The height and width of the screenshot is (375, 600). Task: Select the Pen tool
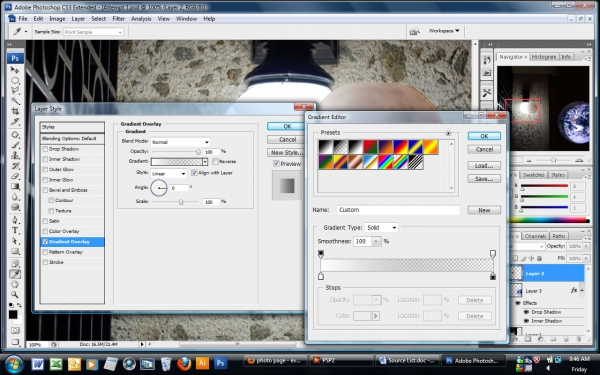[15, 220]
